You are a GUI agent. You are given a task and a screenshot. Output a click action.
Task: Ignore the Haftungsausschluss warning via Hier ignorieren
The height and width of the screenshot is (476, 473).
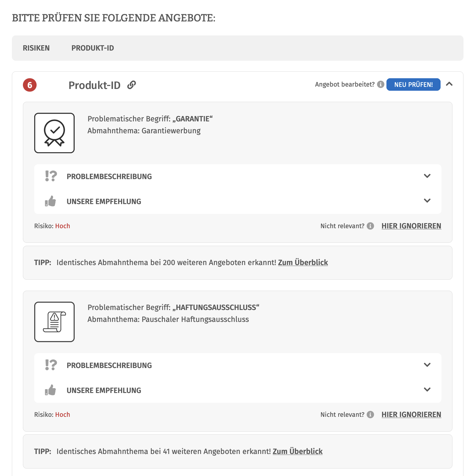(411, 415)
